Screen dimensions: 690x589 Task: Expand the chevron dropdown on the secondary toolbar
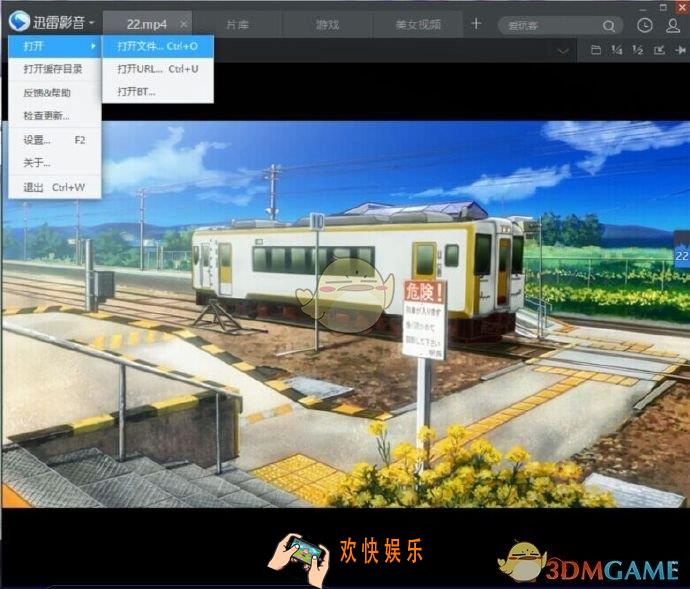click(x=563, y=51)
